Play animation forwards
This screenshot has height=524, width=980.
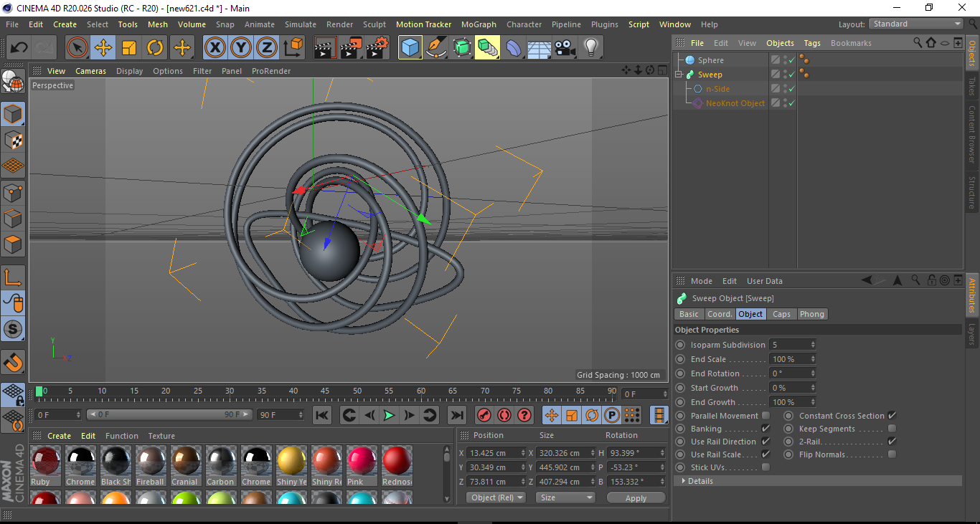389,415
